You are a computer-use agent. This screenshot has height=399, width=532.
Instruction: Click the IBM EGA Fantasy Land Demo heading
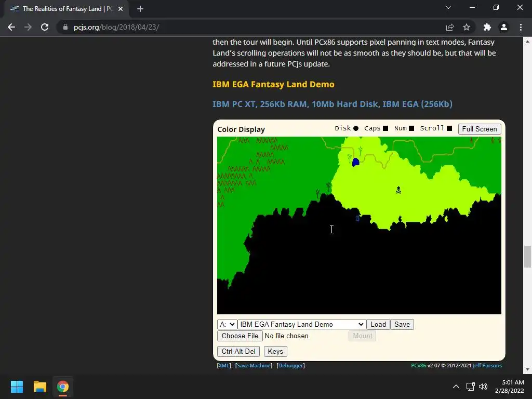273,84
